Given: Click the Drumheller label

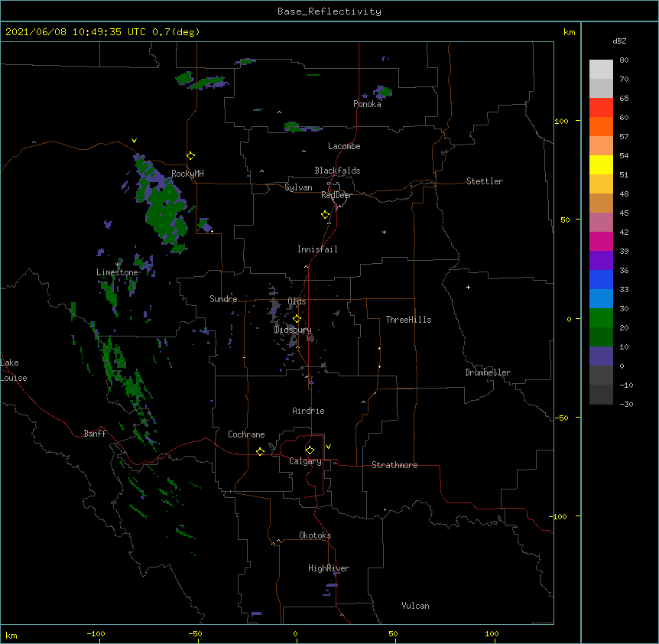Looking at the screenshot, I should tap(488, 372).
